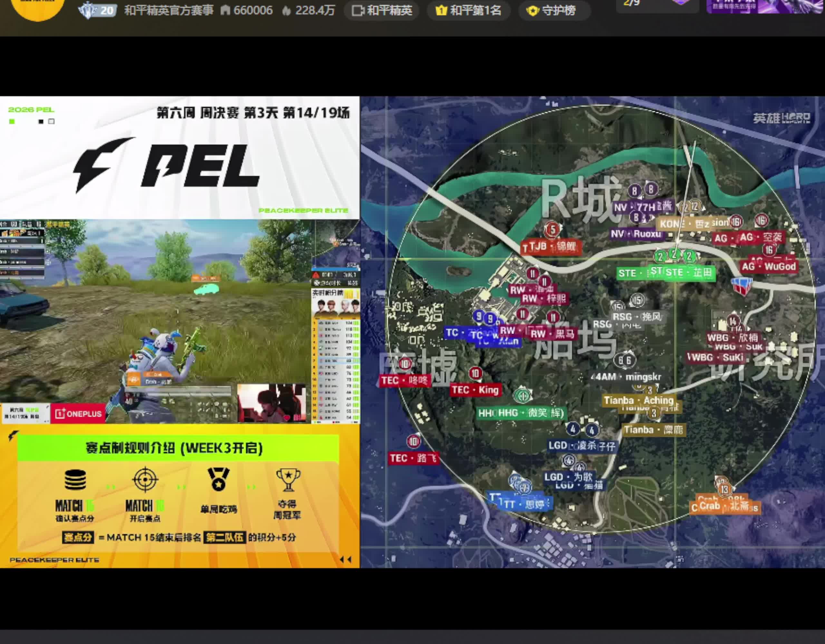Click the 2/9 task progress widget
The width and height of the screenshot is (825, 644).
coord(657,5)
